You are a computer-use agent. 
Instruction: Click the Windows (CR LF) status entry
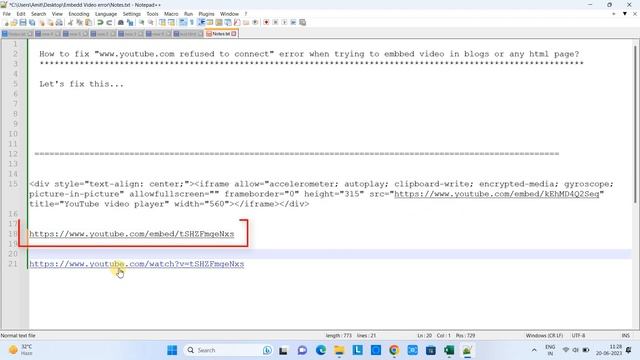[544, 336]
